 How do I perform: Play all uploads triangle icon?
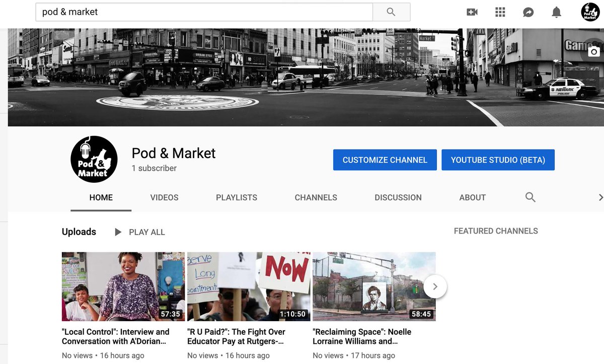pos(118,232)
